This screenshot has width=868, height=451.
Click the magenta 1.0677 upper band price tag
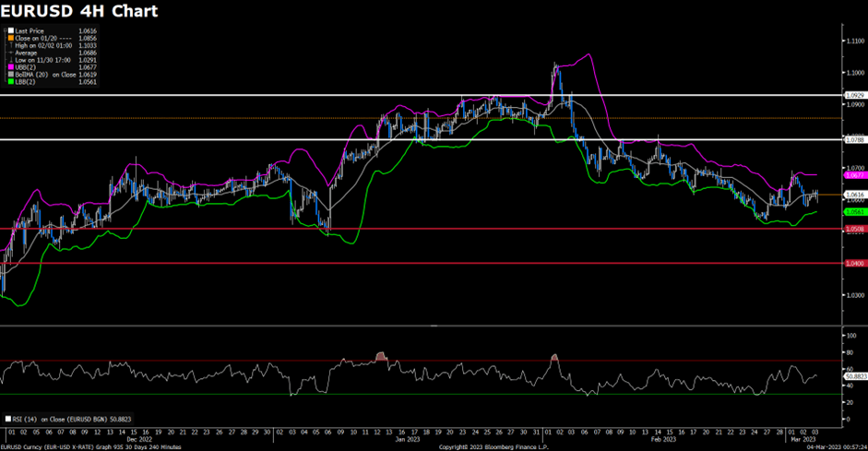click(854, 173)
